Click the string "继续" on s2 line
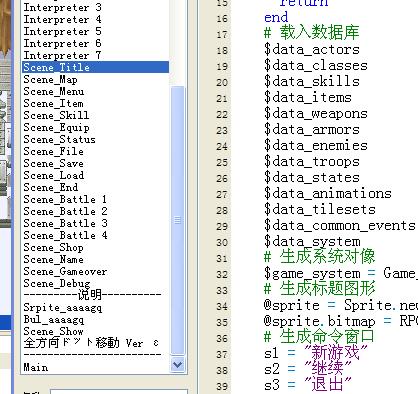The image size is (418, 394). [328, 368]
